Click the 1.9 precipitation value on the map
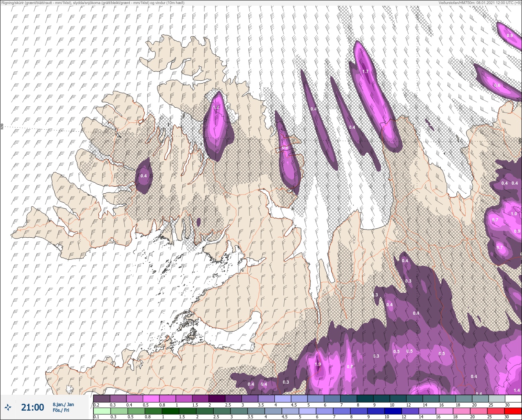 tap(318, 364)
